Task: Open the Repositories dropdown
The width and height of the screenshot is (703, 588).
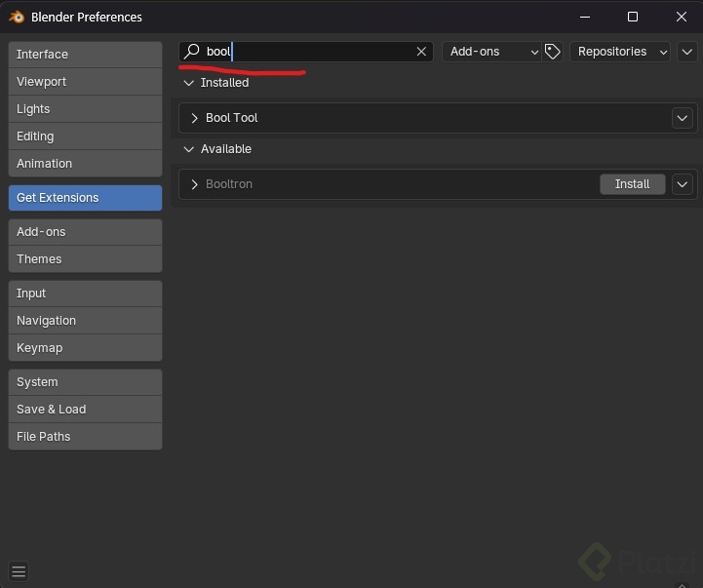Action: (619, 52)
